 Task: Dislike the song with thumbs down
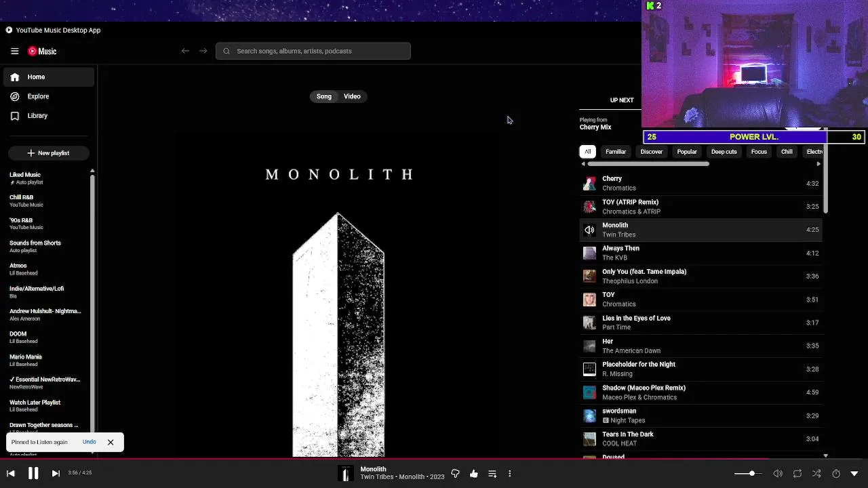(x=455, y=474)
